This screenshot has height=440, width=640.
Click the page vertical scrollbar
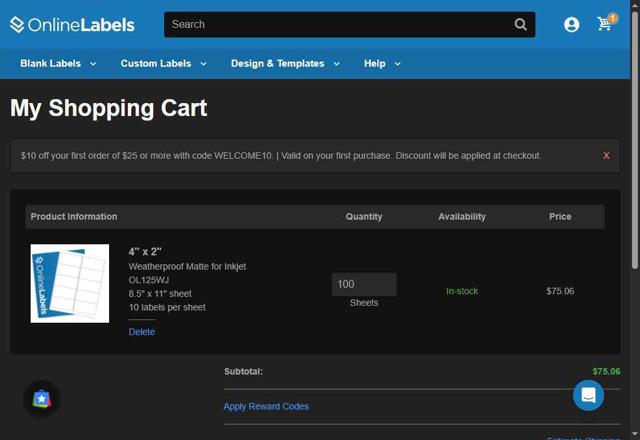[635, 141]
